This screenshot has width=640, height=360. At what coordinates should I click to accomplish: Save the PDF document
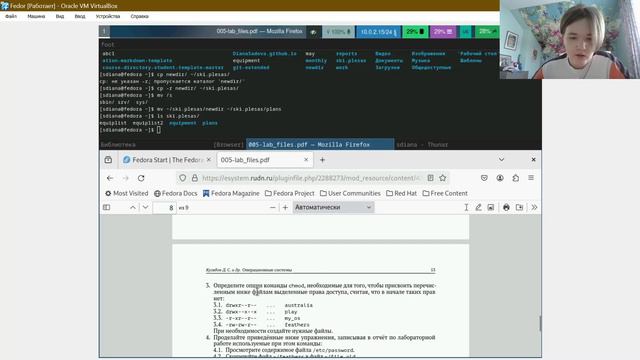519,207
